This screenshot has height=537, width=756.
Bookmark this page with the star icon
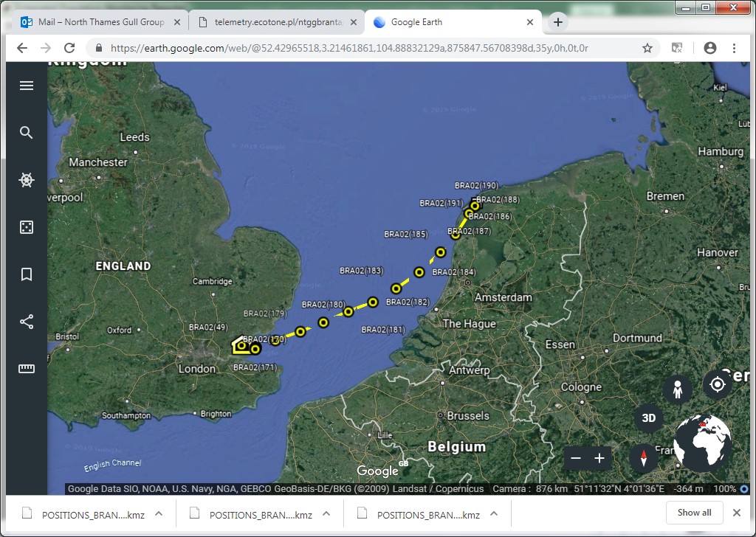point(647,48)
